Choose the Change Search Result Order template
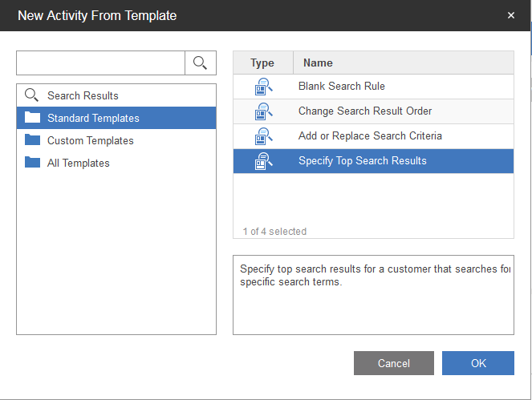This screenshot has width=532, height=400. (364, 111)
